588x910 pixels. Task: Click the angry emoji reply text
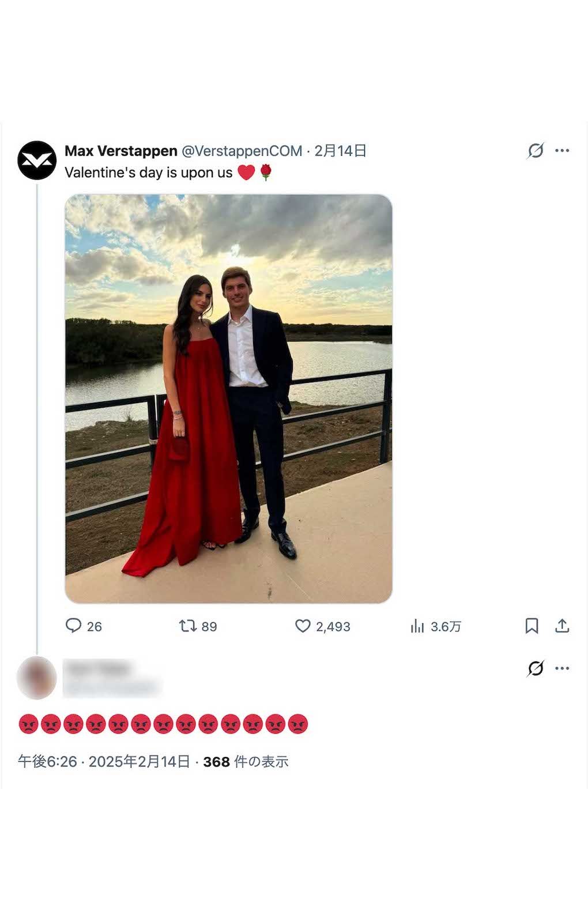pos(164,724)
